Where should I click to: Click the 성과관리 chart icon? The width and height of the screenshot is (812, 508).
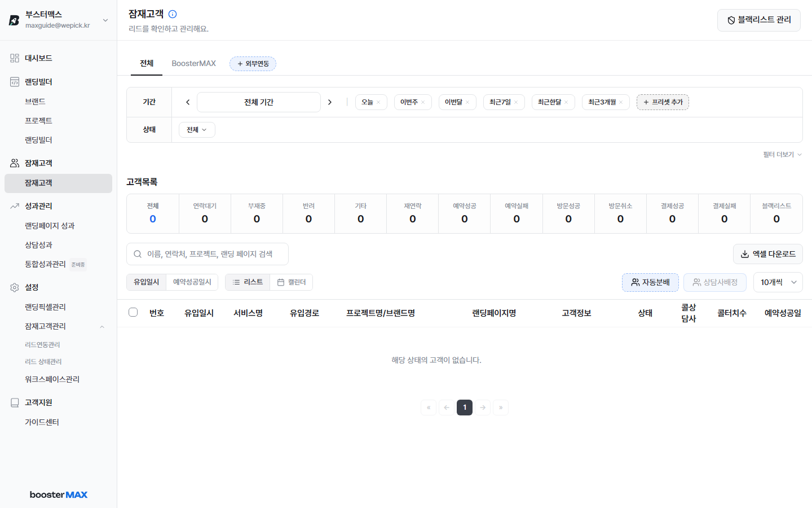pos(15,206)
